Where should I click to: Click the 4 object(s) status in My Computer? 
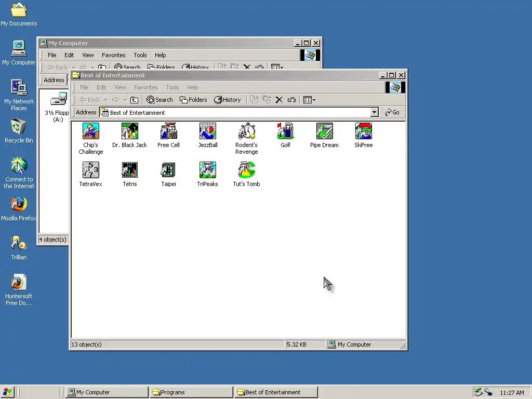[x=52, y=240]
